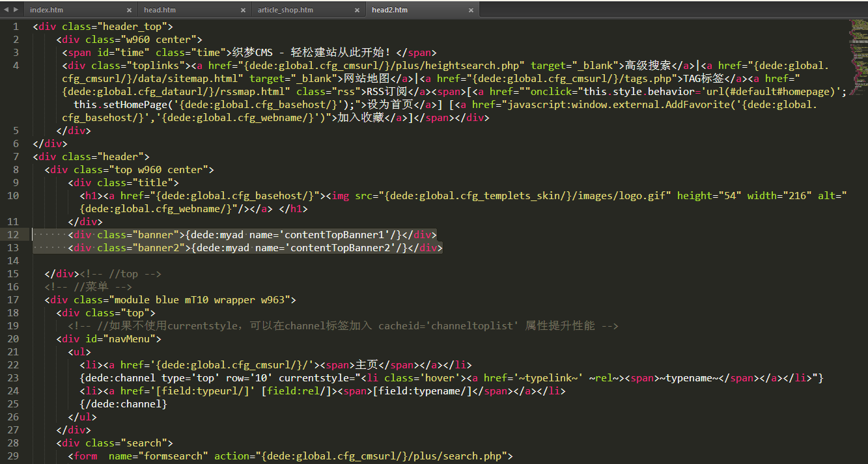Click gutter line number 14
The height and width of the screenshot is (464, 868).
tap(14, 261)
